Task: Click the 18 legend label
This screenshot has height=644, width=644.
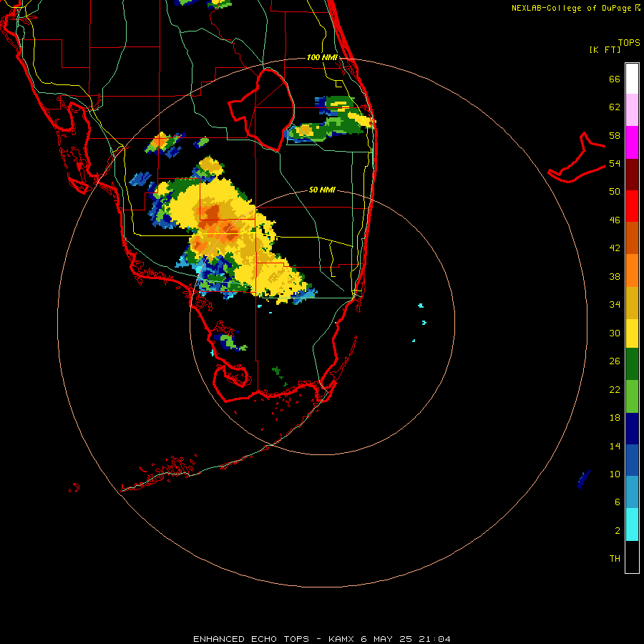Action: point(615,418)
